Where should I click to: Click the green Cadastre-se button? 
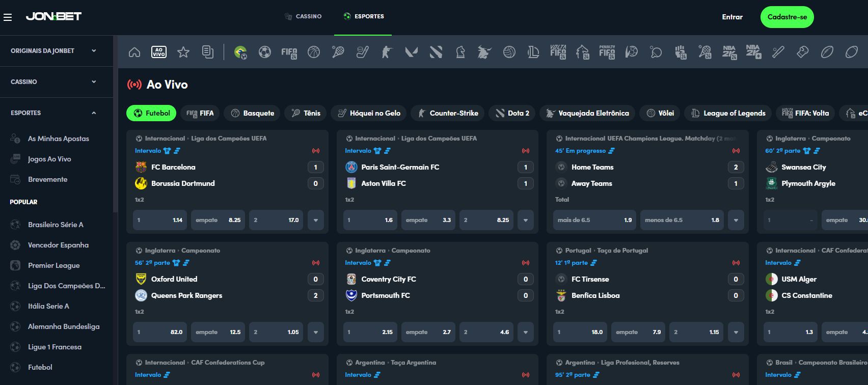point(787,17)
